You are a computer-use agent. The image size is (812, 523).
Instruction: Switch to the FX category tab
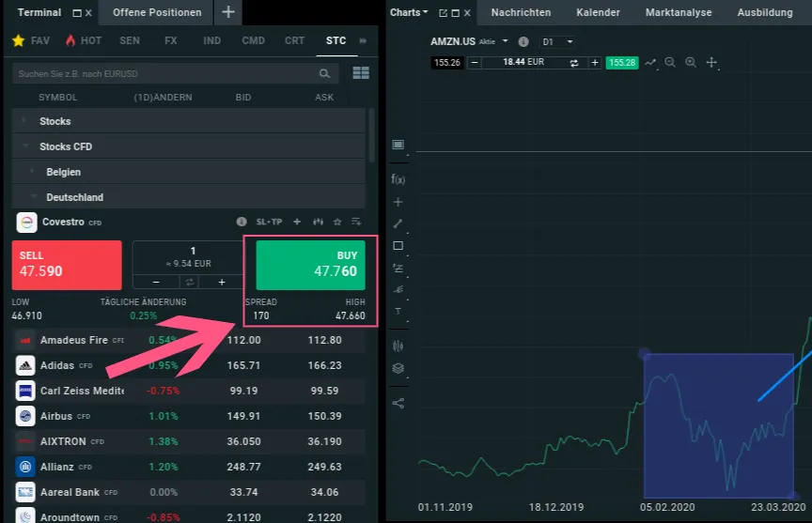coord(171,40)
